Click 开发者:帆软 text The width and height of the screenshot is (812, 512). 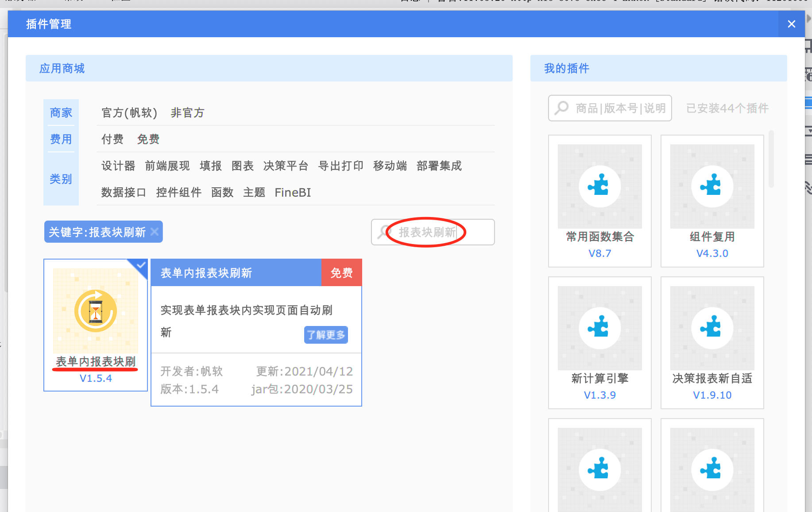point(192,371)
